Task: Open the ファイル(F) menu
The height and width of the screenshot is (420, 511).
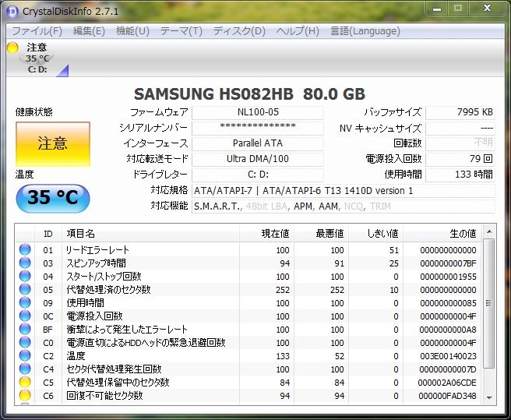Action: tap(37, 31)
